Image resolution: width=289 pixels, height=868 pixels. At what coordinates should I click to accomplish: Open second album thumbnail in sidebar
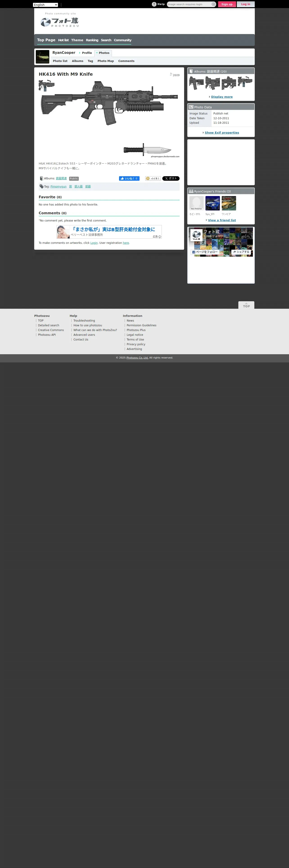pos(213,83)
